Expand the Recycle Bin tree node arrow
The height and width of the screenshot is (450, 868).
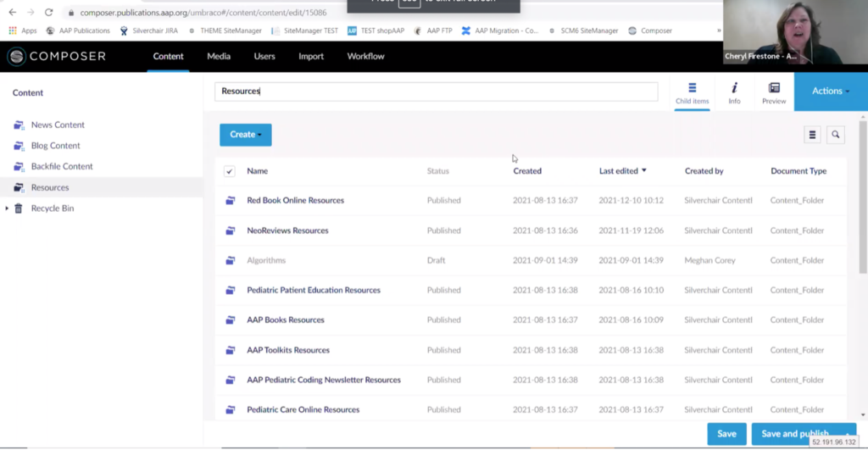(7, 208)
